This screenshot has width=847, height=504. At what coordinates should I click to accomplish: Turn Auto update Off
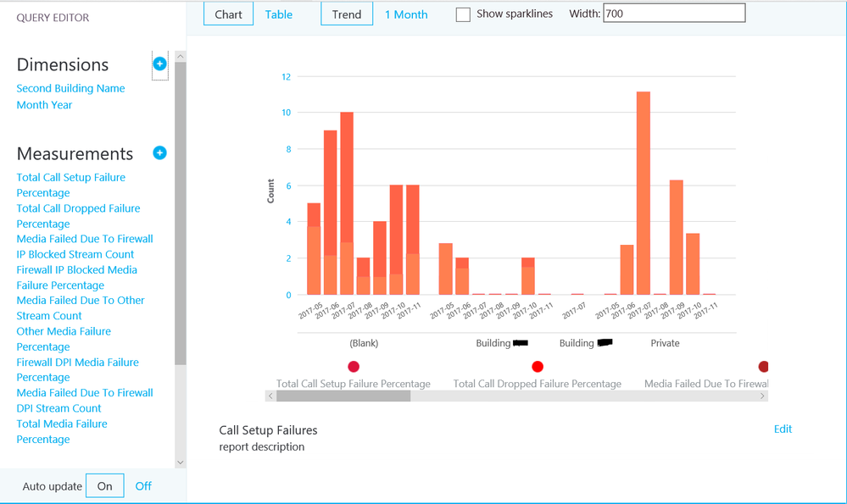pyautogui.click(x=143, y=485)
